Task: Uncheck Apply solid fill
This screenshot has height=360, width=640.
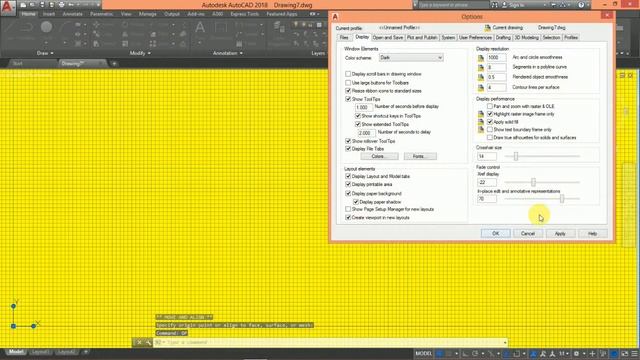Action: [x=489, y=122]
